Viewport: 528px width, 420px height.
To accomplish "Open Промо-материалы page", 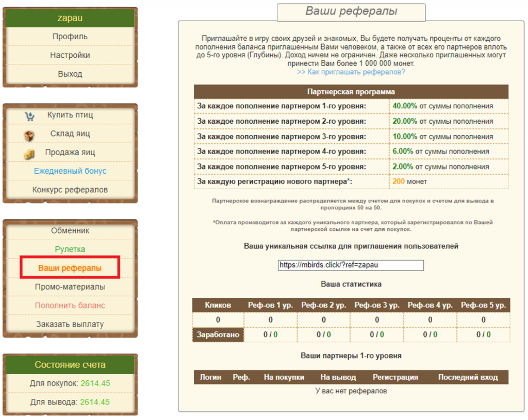I will click(70, 287).
